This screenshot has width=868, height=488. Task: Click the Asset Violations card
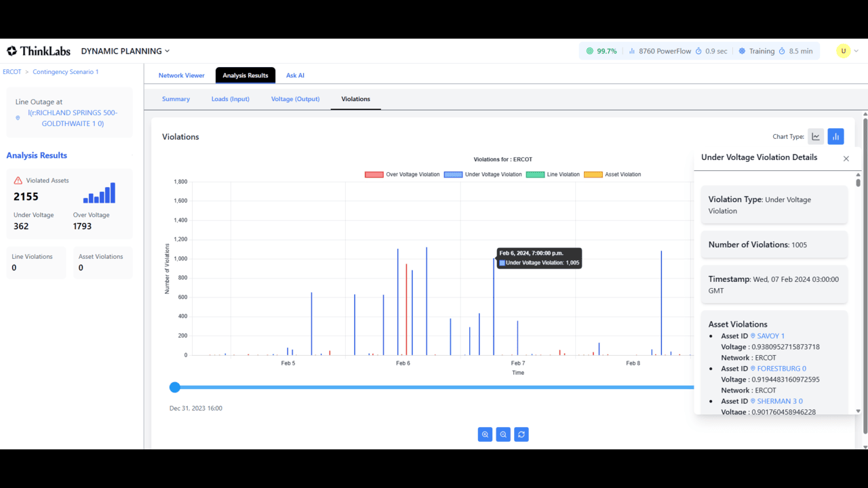point(102,262)
